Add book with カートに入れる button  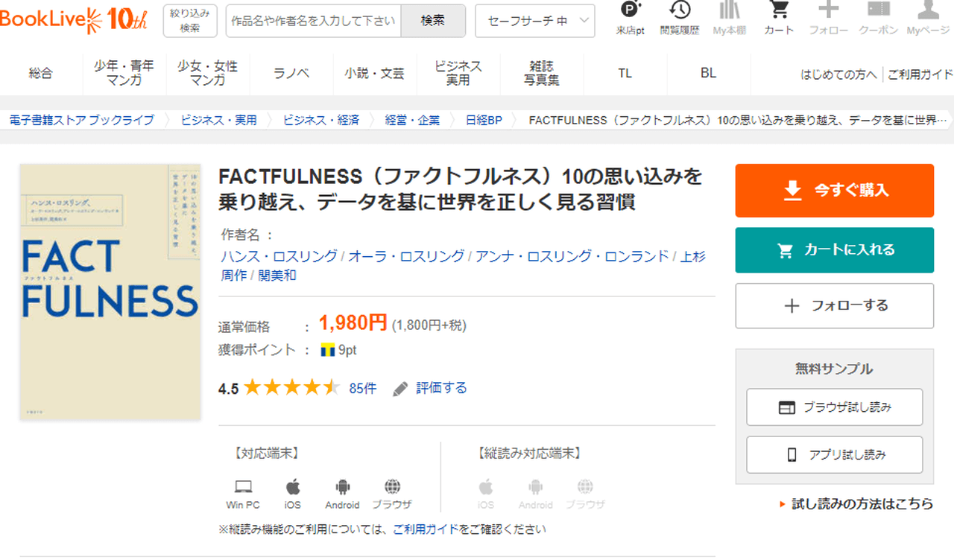point(834,250)
